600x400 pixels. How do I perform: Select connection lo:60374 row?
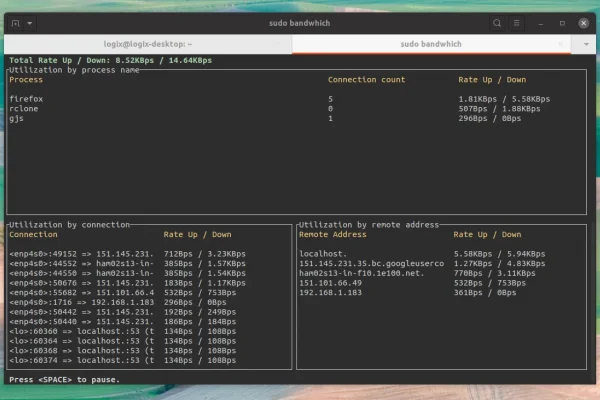pos(122,361)
